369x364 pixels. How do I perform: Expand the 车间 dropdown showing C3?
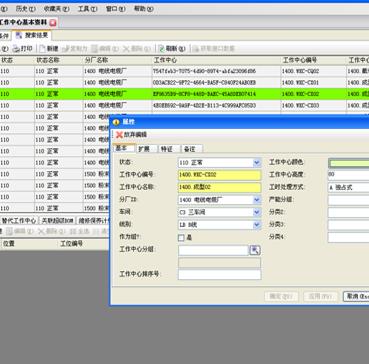257,212
